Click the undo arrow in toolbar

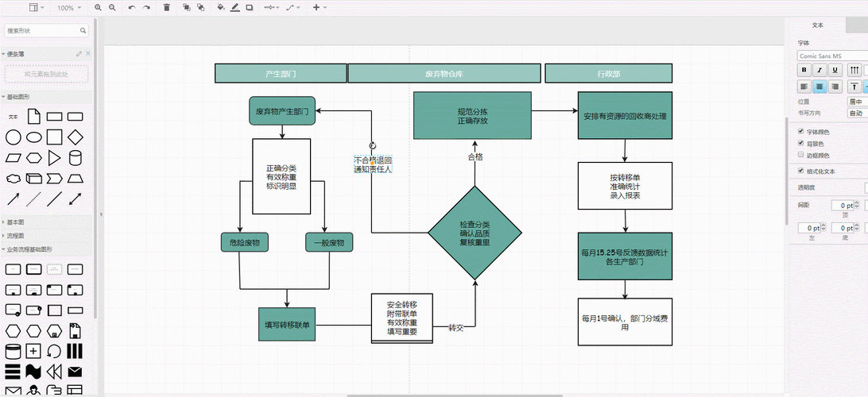click(x=131, y=7)
